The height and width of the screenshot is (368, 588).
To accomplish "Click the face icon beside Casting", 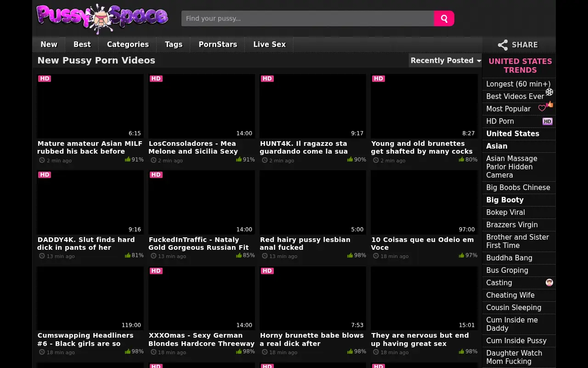I will click(549, 282).
